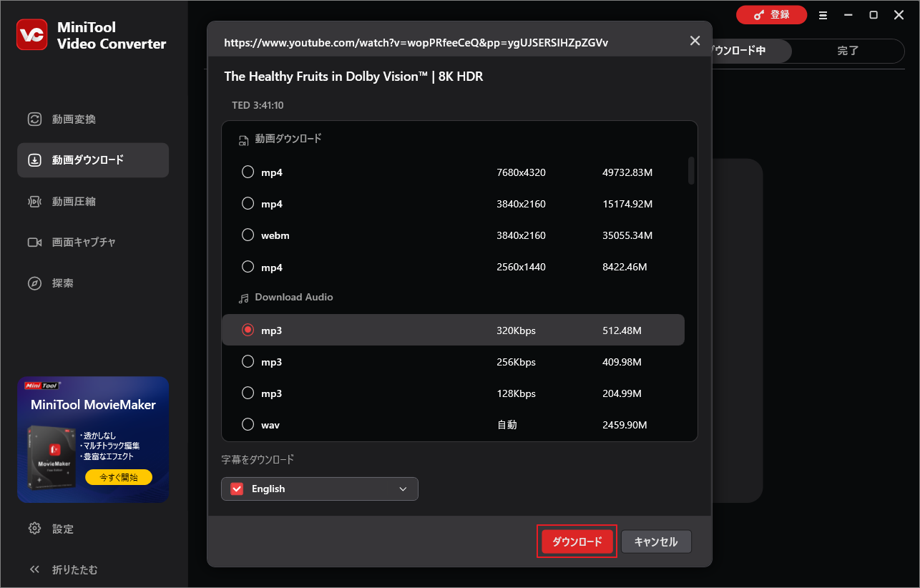920x588 pixels.
Task: Select mp3 320Kbps radio button
Action: point(248,330)
